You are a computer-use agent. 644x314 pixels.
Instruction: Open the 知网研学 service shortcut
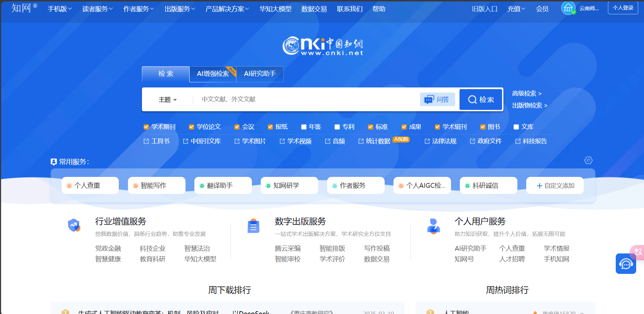[x=289, y=185]
